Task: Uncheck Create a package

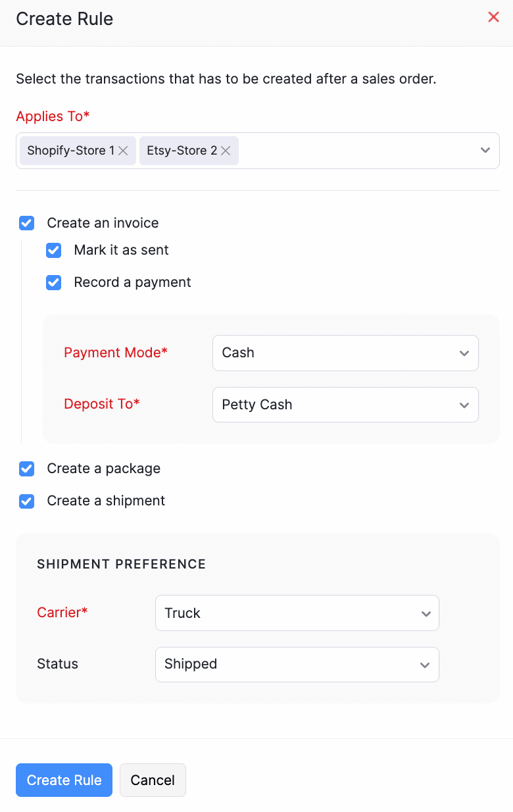Action: [x=26, y=469]
